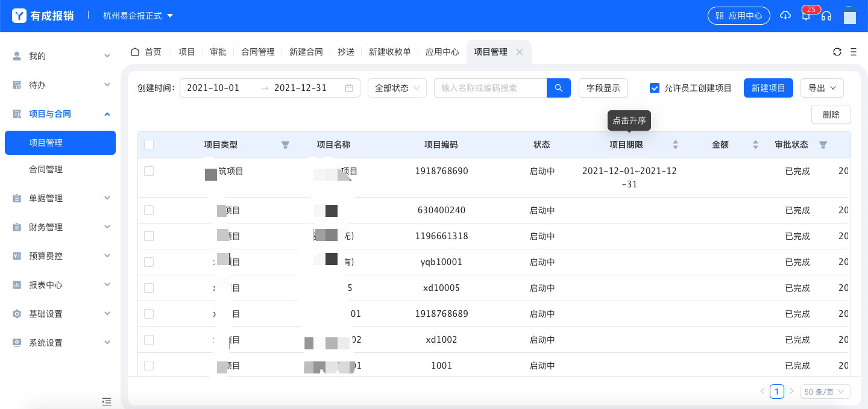The image size is (868, 409).
Task: Check the row with code 1196661318
Action: point(149,236)
